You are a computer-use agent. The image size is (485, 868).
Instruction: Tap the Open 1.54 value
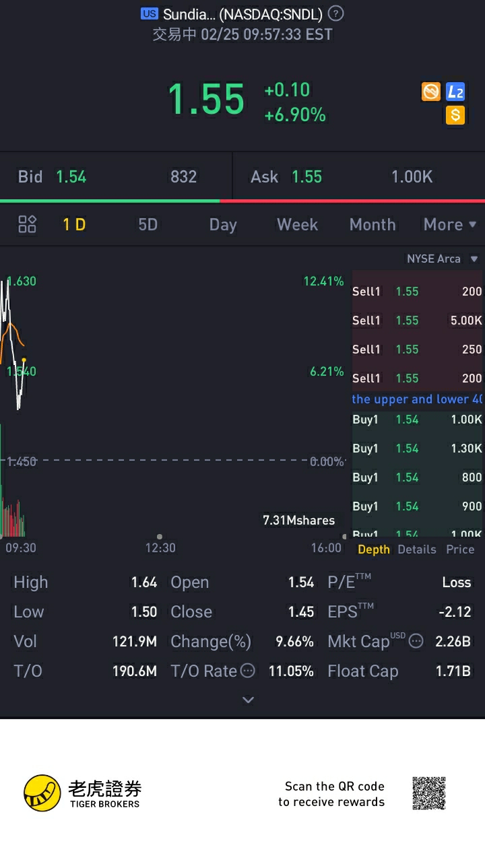tap(301, 582)
